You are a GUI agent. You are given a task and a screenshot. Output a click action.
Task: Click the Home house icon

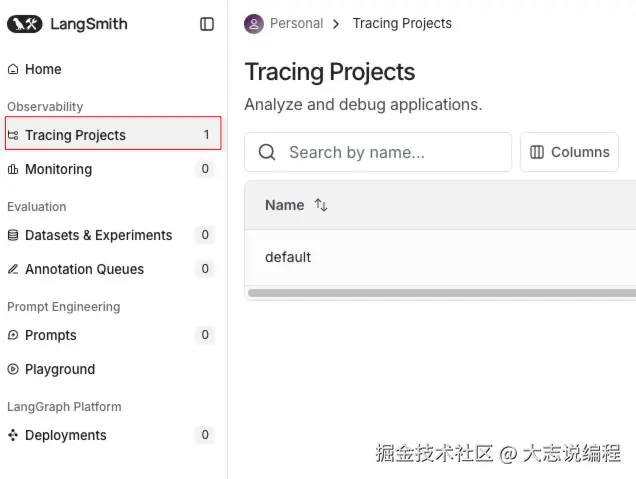coord(13,69)
